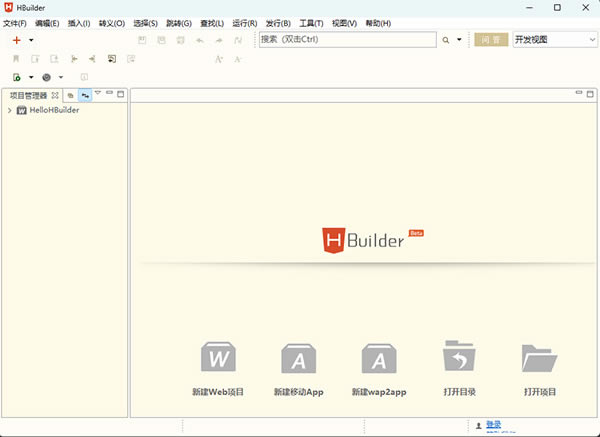
Task: Maximize the project manager panel
Action: pyautogui.click(x=121, y=94)
